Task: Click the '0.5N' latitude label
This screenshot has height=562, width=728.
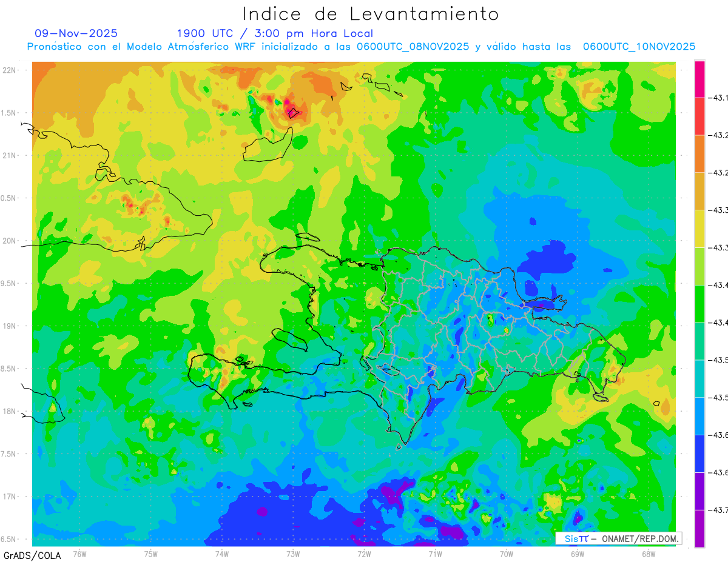Action: (9, 198)
